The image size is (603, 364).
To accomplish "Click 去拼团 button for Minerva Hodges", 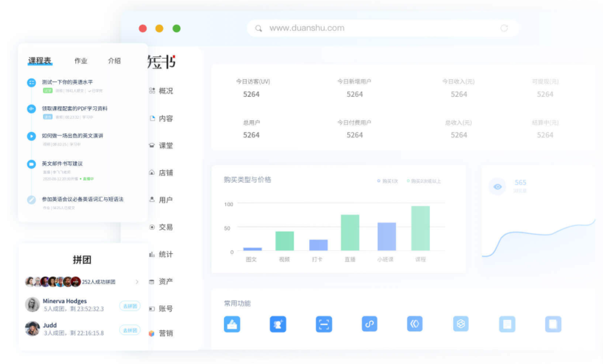I will [129, 306].
